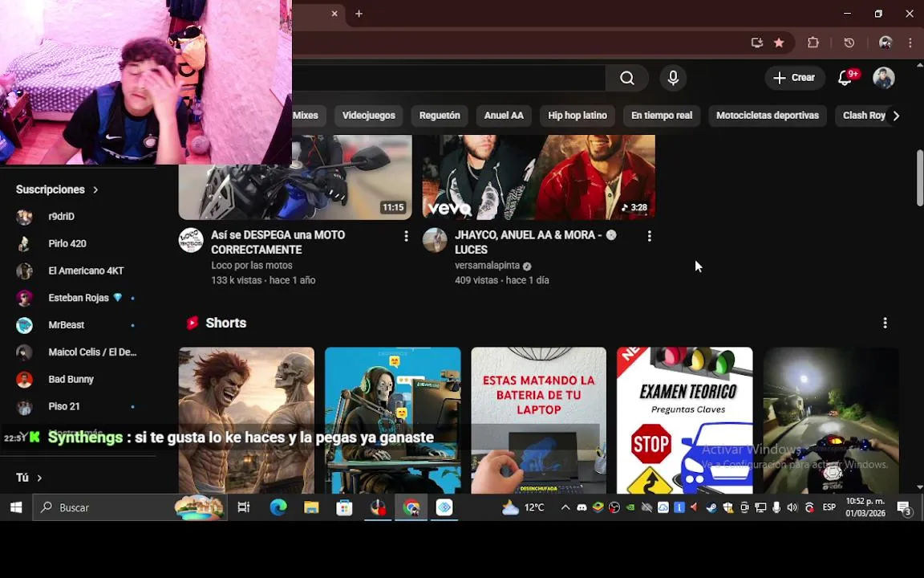Switch to Chrome on the taskbar
Viewport: 924px width, 578px height.
pos(411,507)
